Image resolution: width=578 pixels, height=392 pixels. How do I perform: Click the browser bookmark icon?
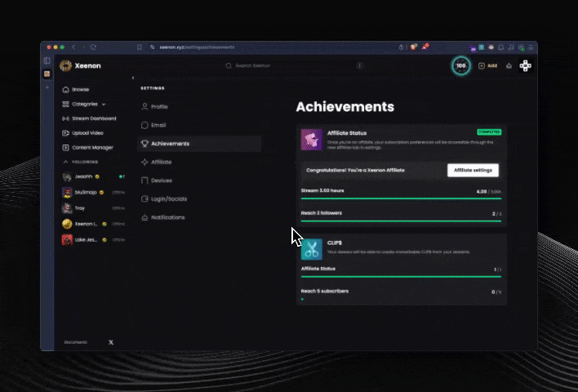pos(140,47)
